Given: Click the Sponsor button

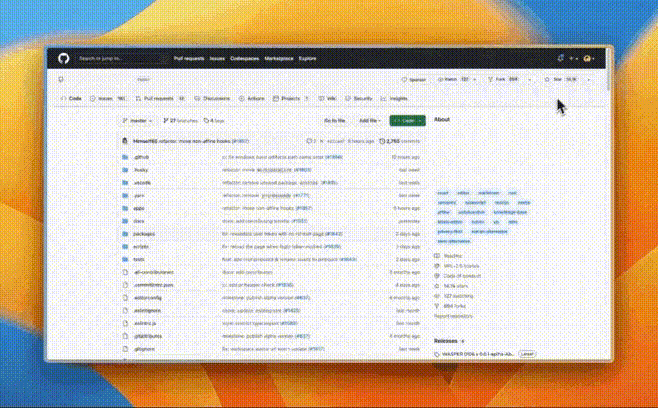Looking at the screenshot, I should point(414,79).
